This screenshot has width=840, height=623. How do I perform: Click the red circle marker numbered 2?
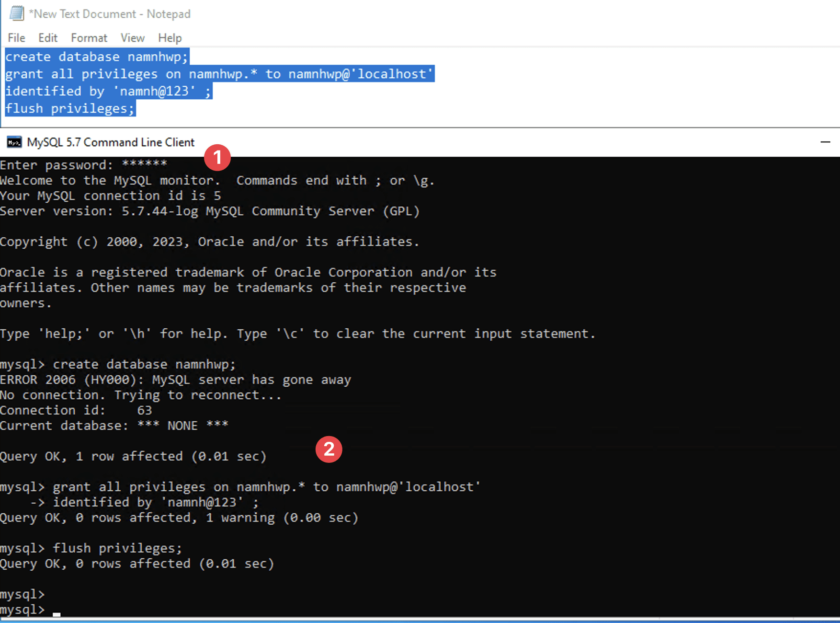click(x=329, y=449)
